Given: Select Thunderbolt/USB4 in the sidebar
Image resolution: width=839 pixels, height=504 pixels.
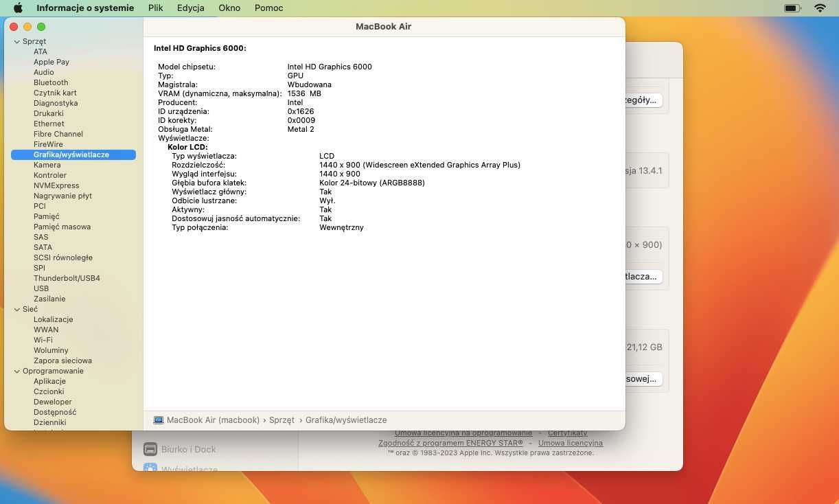Looking at the screenshot, I should click(x=67, y=278).
